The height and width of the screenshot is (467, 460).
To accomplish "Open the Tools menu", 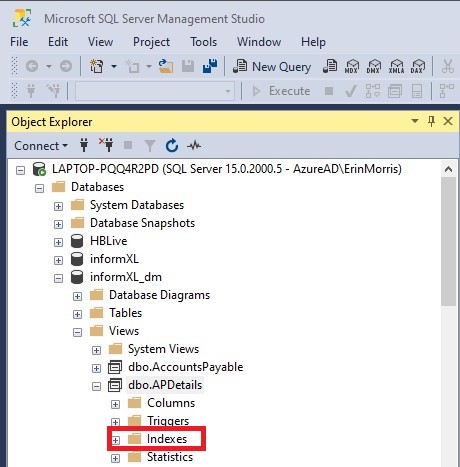I will [203, 42].
